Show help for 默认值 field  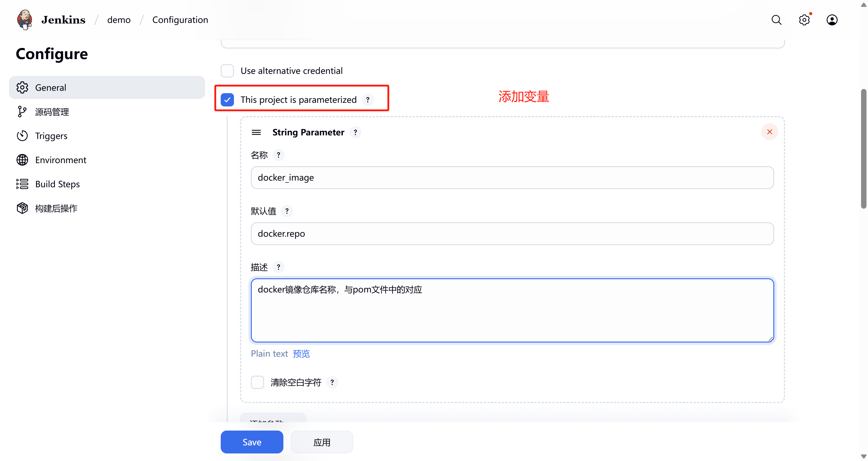[x=287, y=211]
